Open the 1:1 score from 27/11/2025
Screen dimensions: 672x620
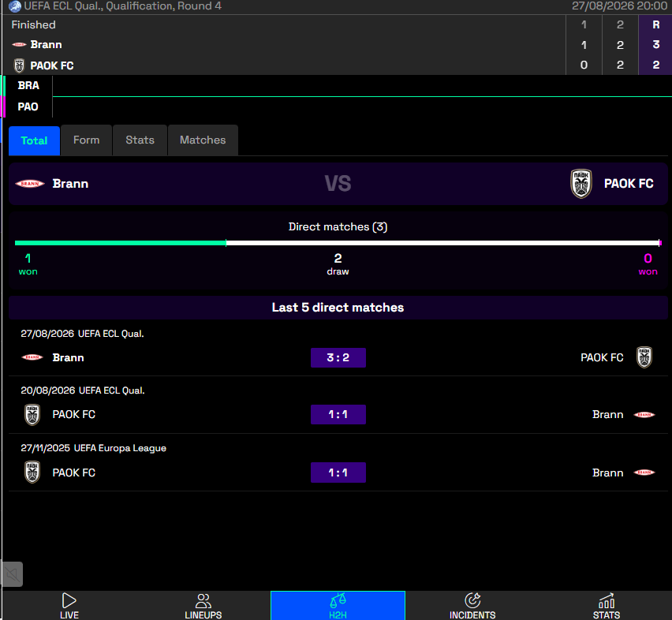click(x=338, y=472)
